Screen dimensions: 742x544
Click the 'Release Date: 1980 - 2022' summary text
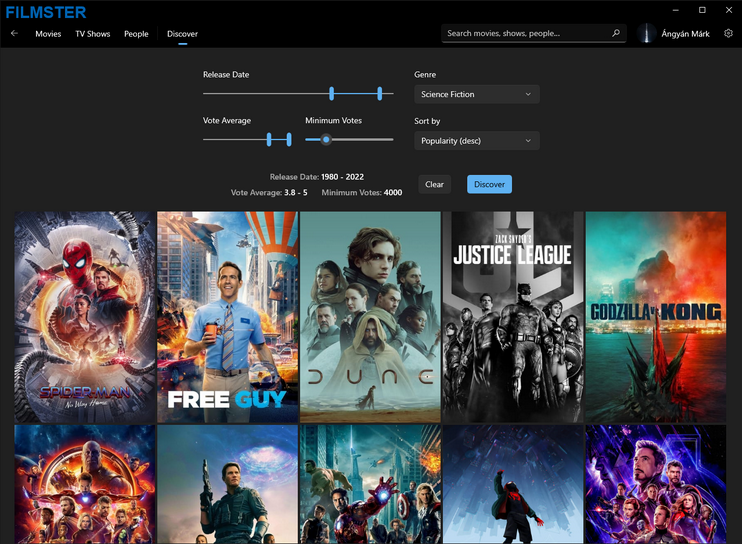click(x=317, y=176)
